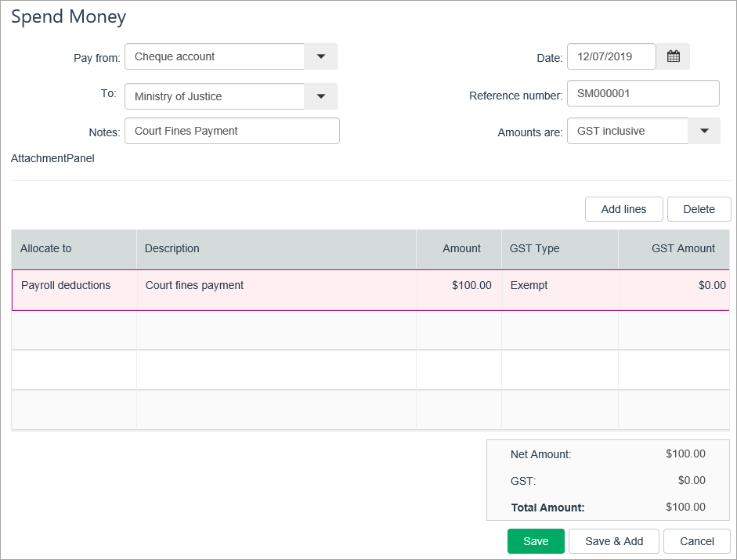This screenshot has height=560, width=737.
Task: Click the Date input field
Action: 611,56
